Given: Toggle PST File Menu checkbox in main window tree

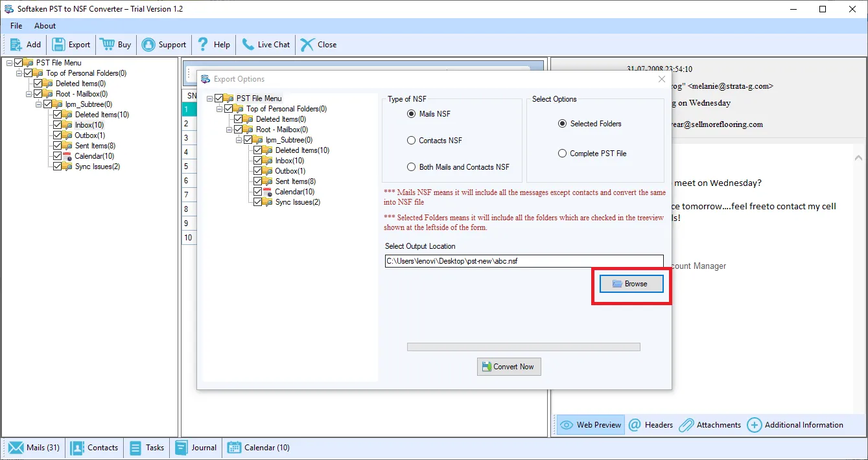Looking at the screenshot, I should [18, 63].
